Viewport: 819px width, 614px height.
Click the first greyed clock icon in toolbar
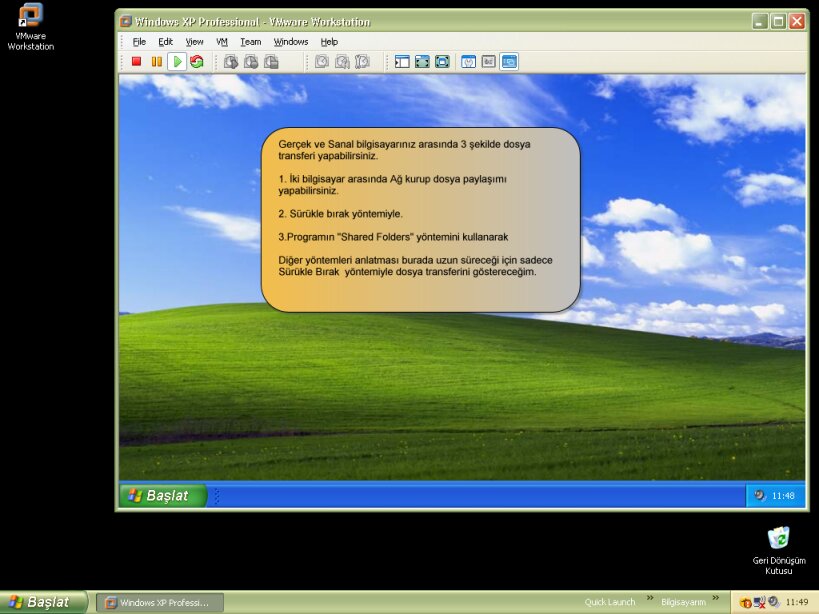pyautogui.click(x=322, y=62)
